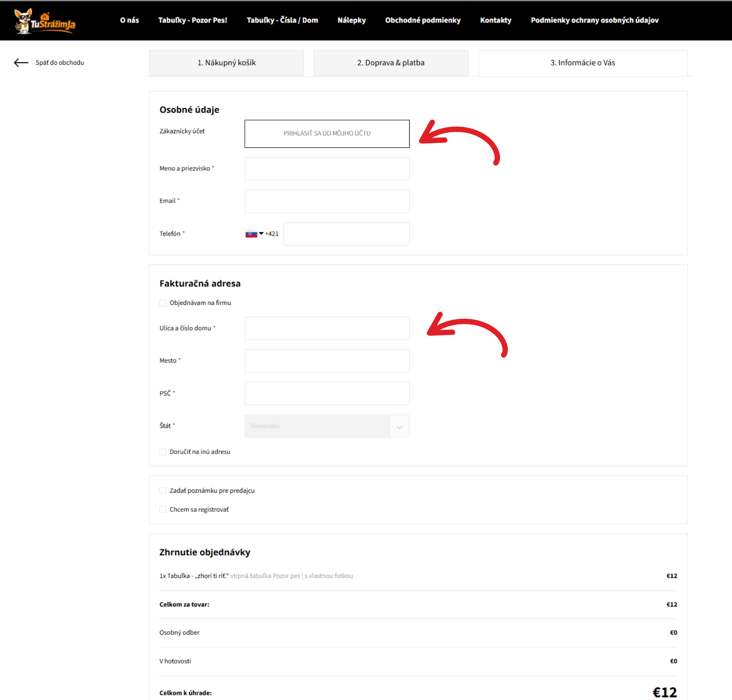Focus the Telefón number field
The height and width of the screenshot is (700, 732).
(x=346, y=234)
